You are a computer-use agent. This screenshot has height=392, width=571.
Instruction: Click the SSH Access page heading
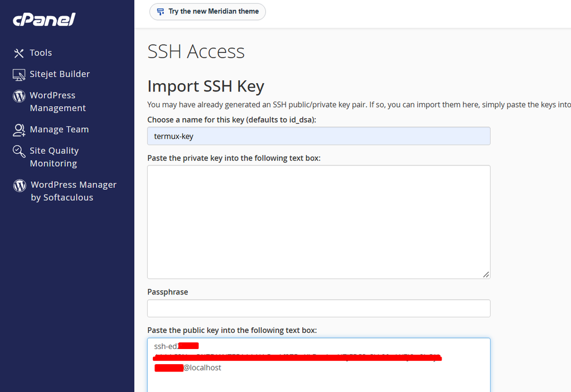196,51
